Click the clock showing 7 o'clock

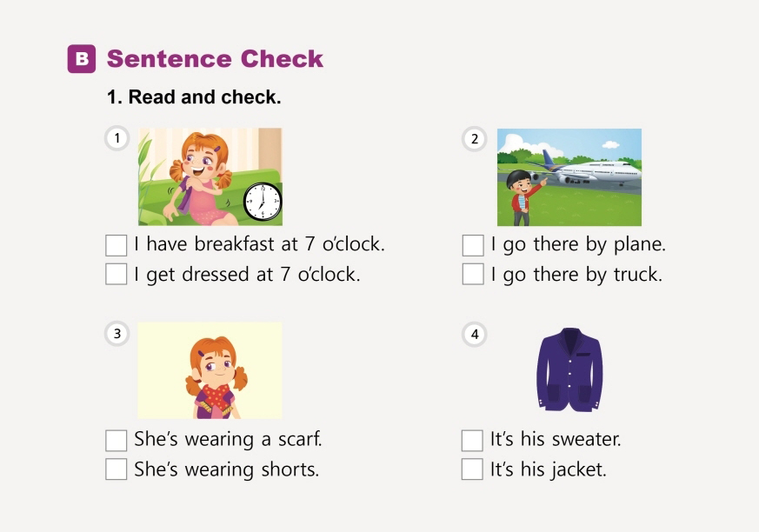click(262, 203)
